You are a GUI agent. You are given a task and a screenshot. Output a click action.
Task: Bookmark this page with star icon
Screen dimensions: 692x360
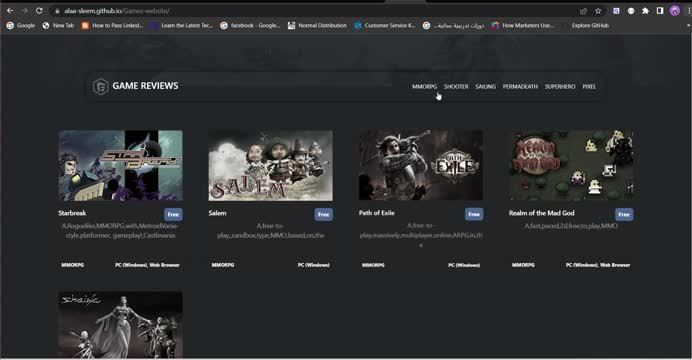[x=598, y=11]
